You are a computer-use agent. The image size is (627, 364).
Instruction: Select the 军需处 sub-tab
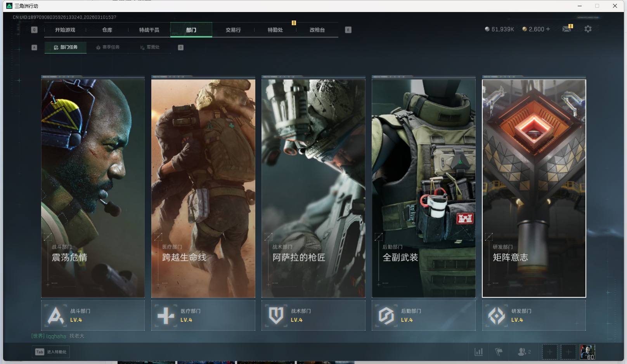(x=150, y=47)
